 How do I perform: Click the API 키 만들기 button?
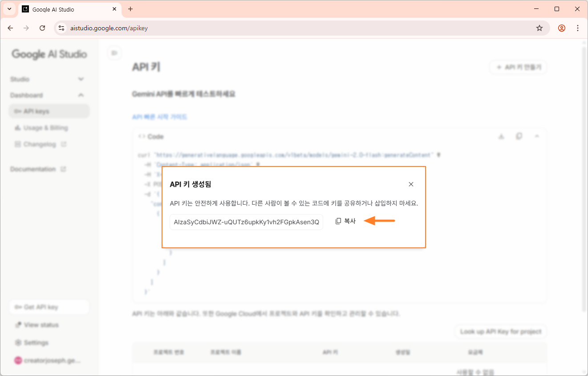point(518,68)
